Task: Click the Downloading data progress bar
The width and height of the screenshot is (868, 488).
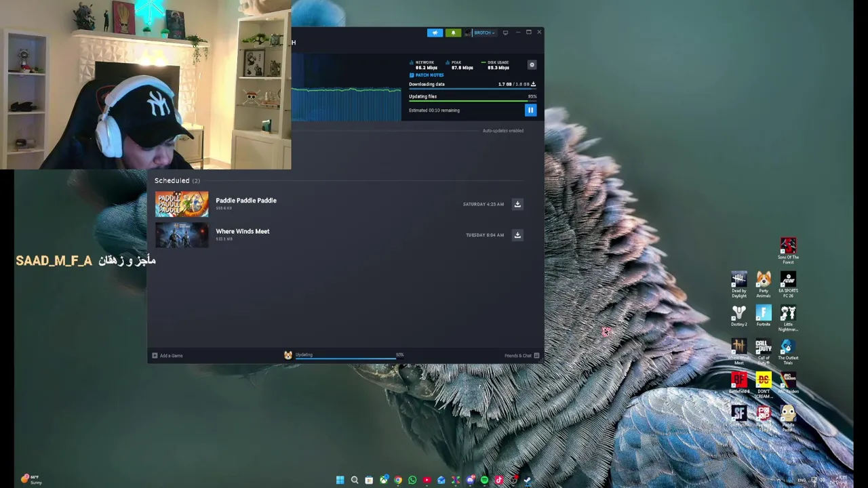Action: coord(472,89)
